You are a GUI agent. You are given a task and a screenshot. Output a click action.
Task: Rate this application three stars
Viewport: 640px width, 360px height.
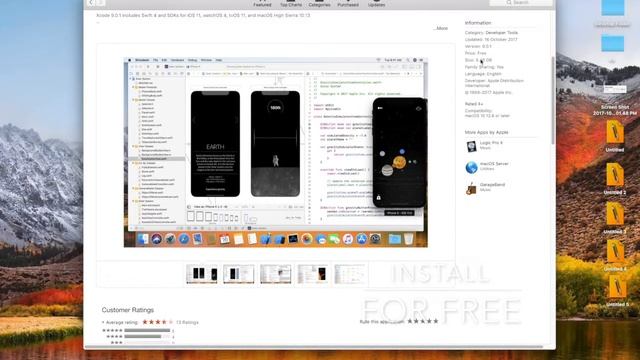coord(423,321)
